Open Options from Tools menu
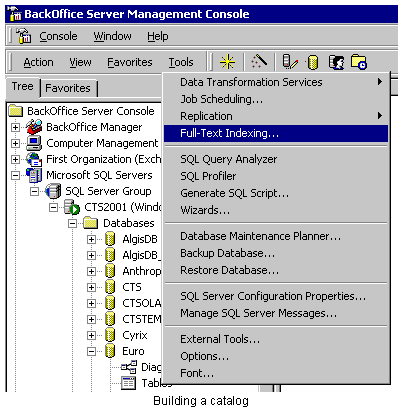This screenshot has height=409, width=400. tap(276, 356)
